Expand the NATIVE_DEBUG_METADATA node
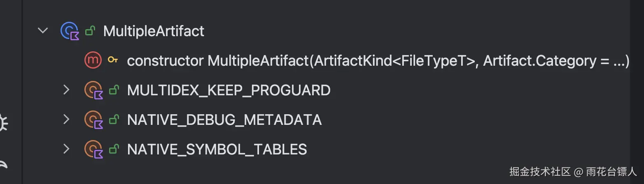 [x=66, y=120]
